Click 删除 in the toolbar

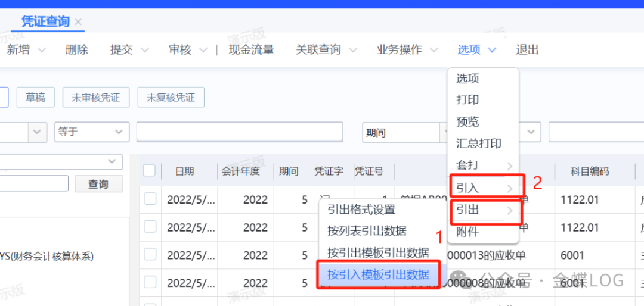(x=76, y=50)
